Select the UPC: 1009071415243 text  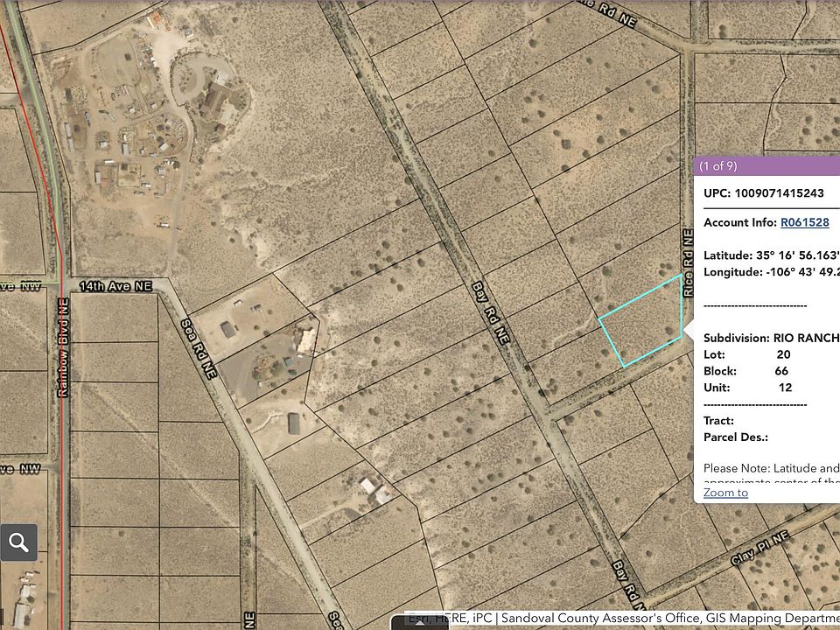pos(764,193)
